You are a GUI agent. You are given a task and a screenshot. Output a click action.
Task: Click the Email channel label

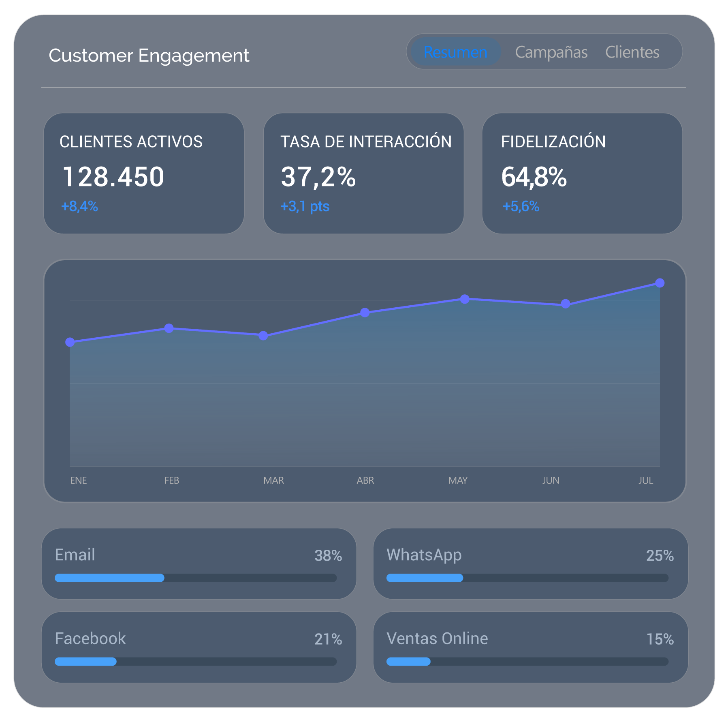[x=75, y=555]
